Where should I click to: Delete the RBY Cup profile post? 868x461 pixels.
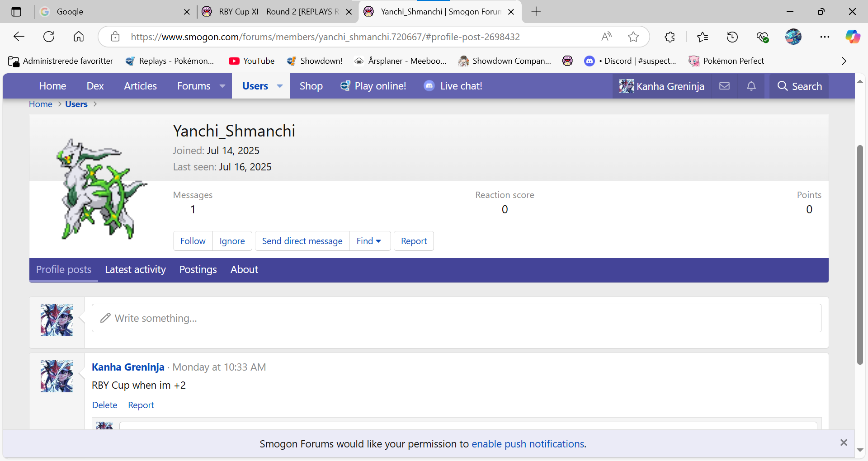(104, 405)
